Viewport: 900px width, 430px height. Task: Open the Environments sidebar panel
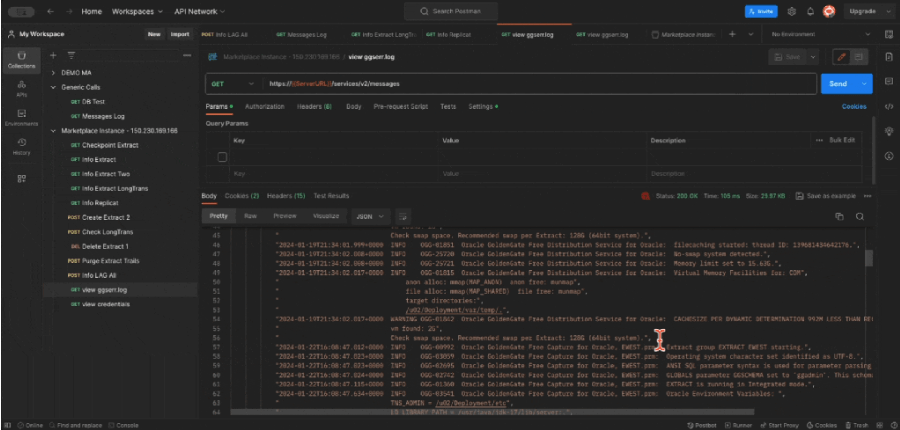point(21,117)
